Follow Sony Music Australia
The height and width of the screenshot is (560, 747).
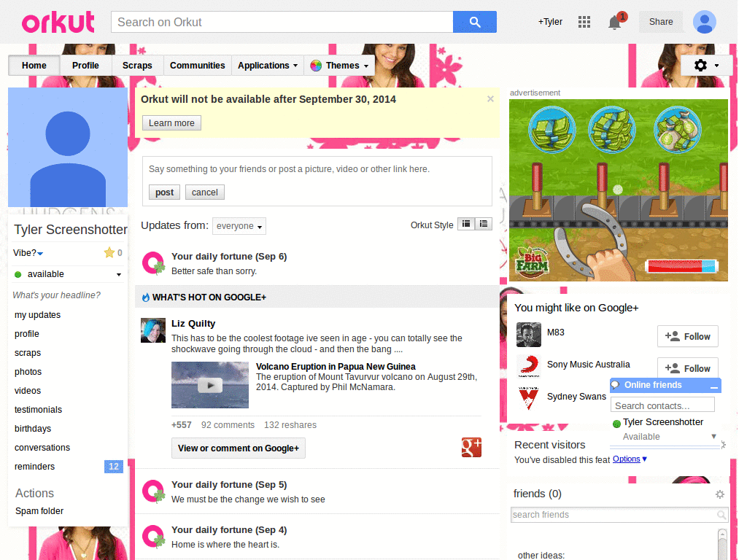[x=687, y=368]
